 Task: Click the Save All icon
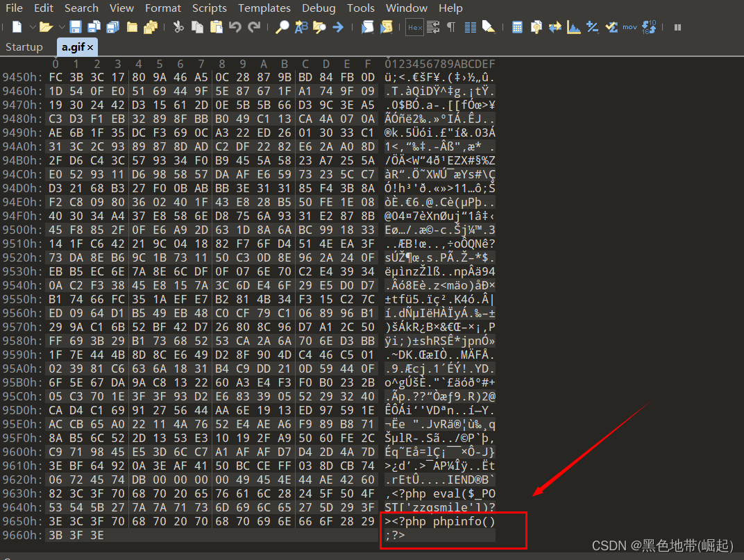[x=113, y=27]
